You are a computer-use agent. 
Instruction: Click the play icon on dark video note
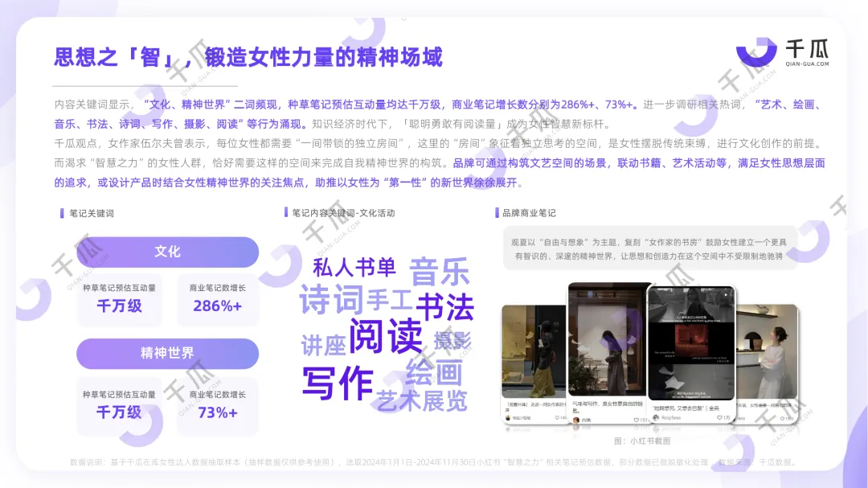point(726,295)
